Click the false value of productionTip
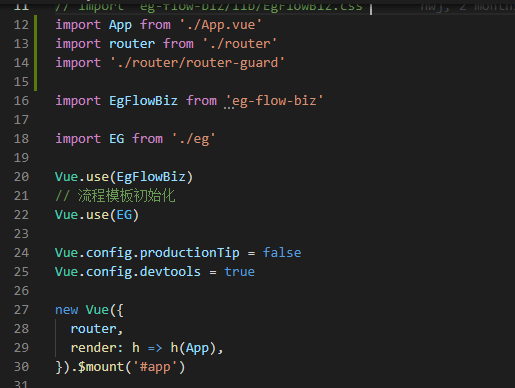This screenshot has width=515, height=388. point(282,253)
